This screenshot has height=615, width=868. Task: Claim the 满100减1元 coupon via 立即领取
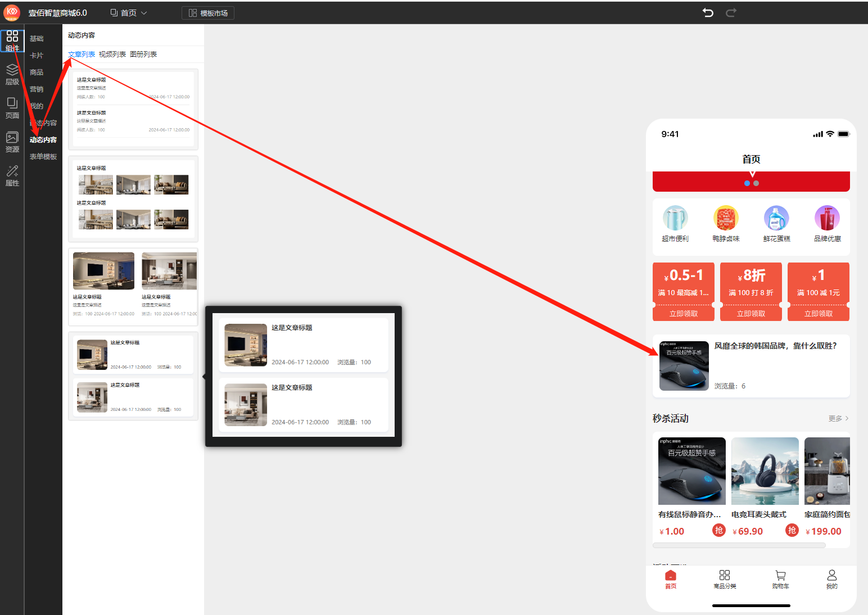pos(819,314)
